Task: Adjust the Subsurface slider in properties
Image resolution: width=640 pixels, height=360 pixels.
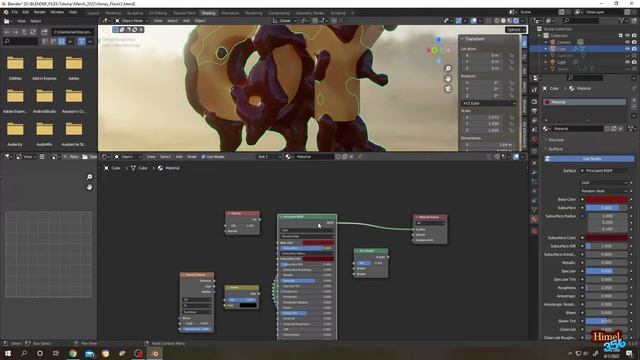Action: pos(607,208)
